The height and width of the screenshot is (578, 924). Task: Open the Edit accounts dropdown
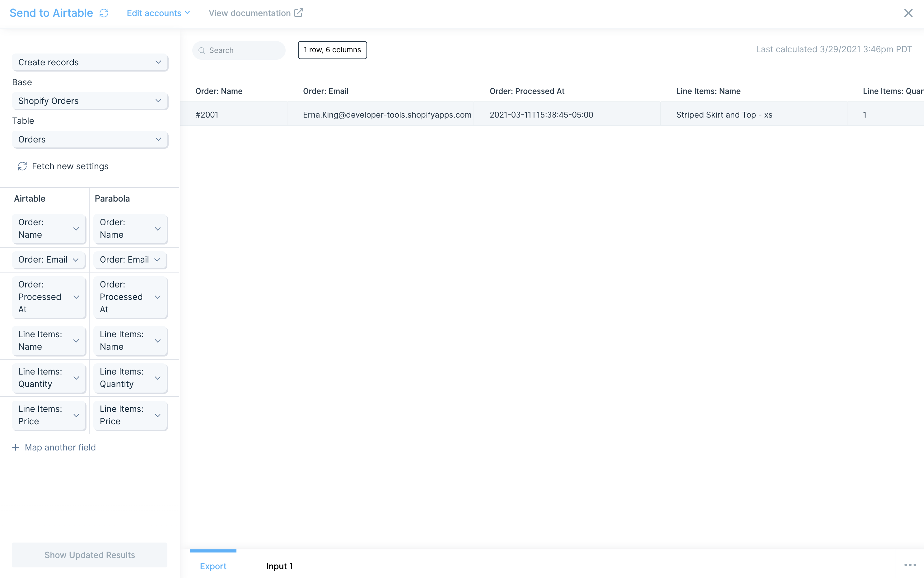point(158,13)
